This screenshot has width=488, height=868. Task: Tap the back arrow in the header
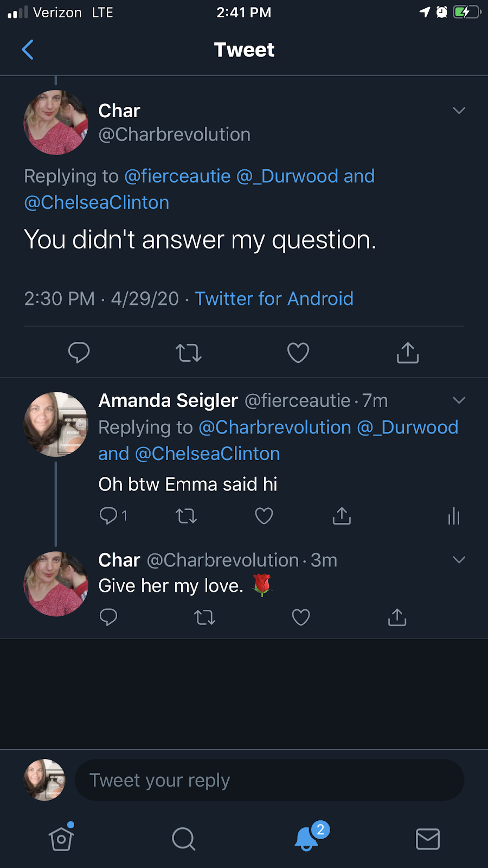tap(28, 49)
